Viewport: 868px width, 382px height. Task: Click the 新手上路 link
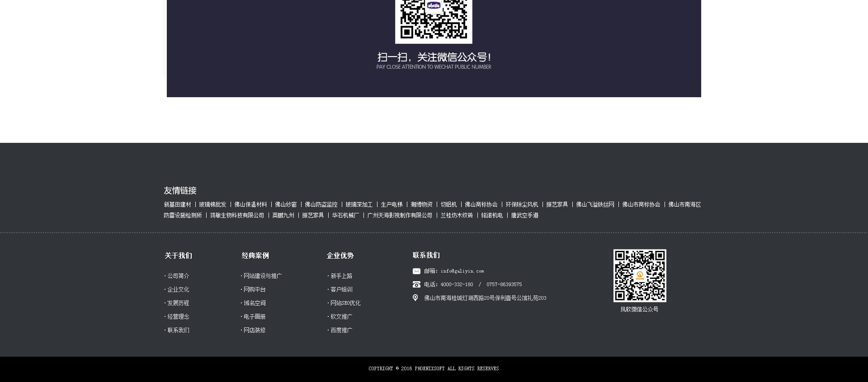click(341, 276)
